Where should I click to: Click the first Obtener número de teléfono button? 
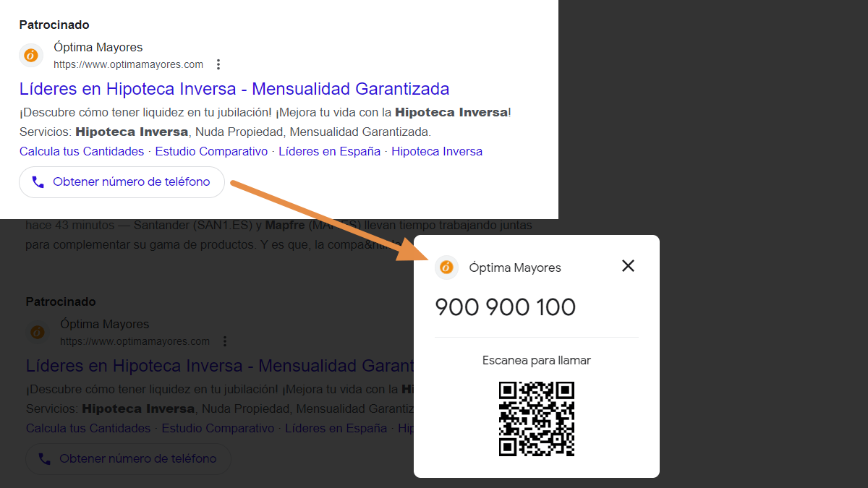pos(122,181)
